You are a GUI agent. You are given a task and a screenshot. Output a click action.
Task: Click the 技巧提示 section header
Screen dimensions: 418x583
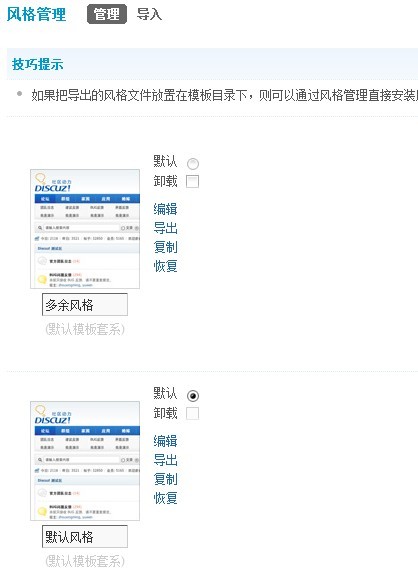click(x=38, y=64)
